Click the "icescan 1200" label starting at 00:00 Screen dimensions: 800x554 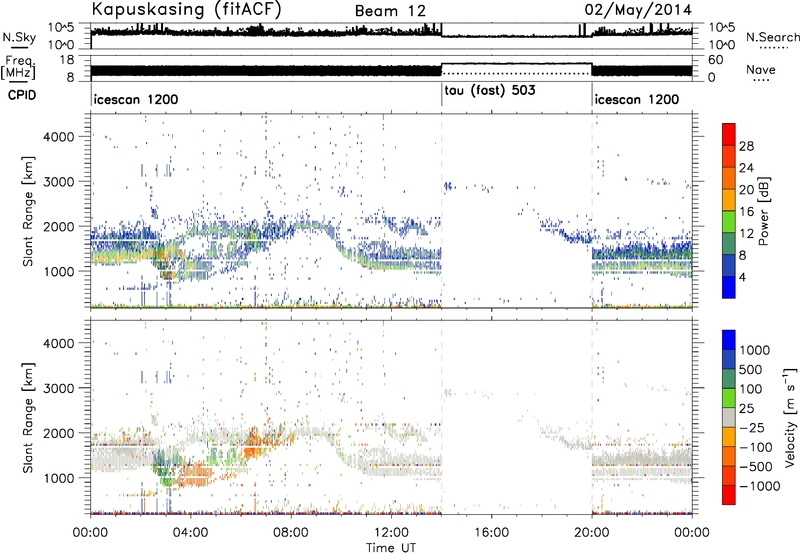point(136,99)
